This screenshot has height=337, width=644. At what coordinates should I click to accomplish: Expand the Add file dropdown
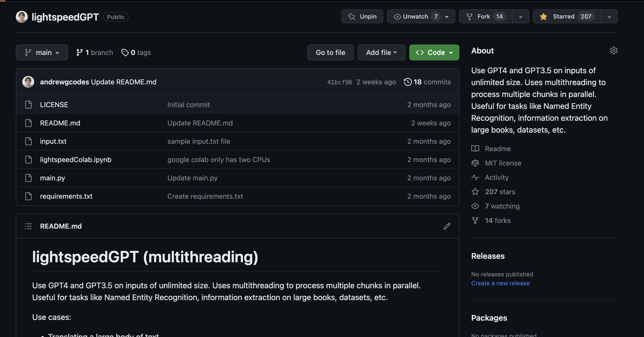381,52
